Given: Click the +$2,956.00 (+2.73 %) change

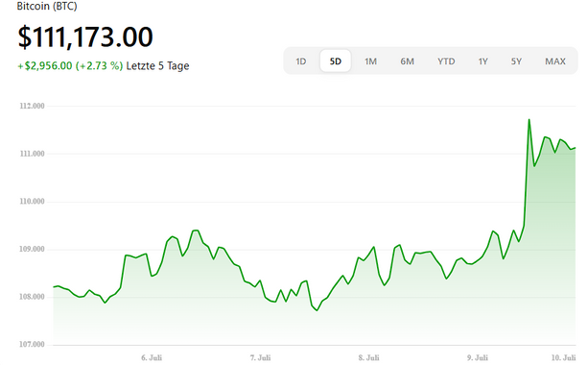Looking at the screenshot, I should pyautogui.click(x=70, y=65).
